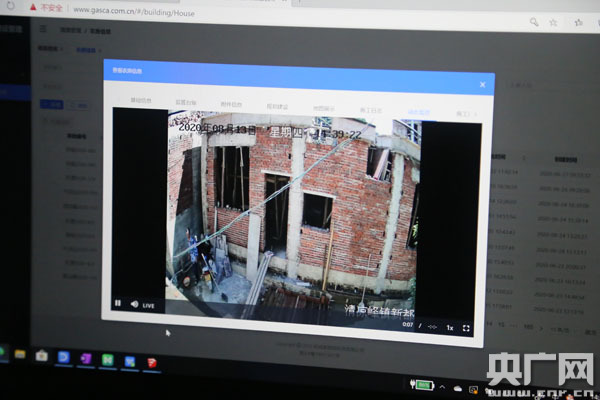Pause the live video playback

118,302
